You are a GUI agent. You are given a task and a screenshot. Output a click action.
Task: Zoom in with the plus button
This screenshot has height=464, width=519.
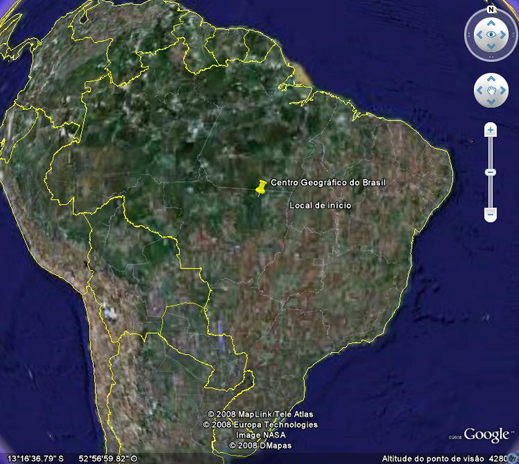[x=490, y=130]
